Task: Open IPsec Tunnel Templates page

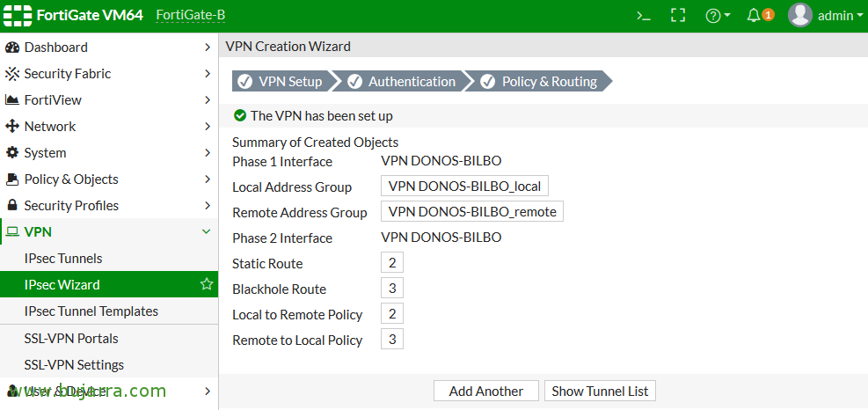Action: (x=91, y=311)
